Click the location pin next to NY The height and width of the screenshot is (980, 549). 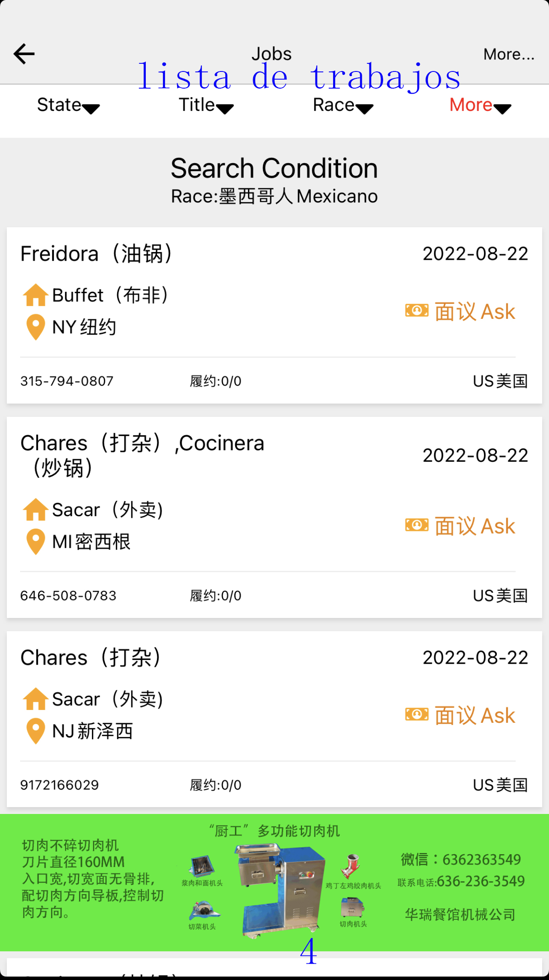[x=35, y=327]
